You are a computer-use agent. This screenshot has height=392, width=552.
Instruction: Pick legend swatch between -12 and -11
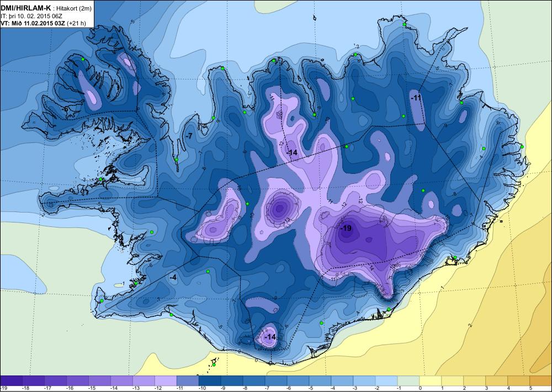point(166,380)
